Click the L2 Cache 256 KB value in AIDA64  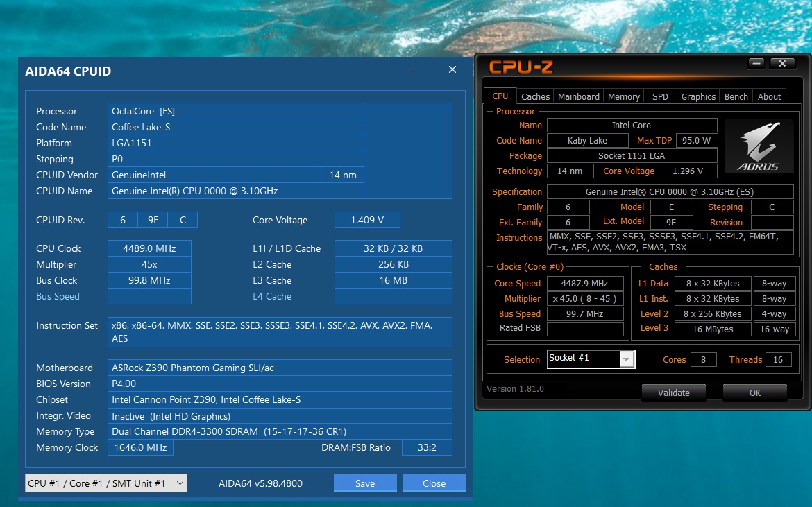tap(394, 264)
